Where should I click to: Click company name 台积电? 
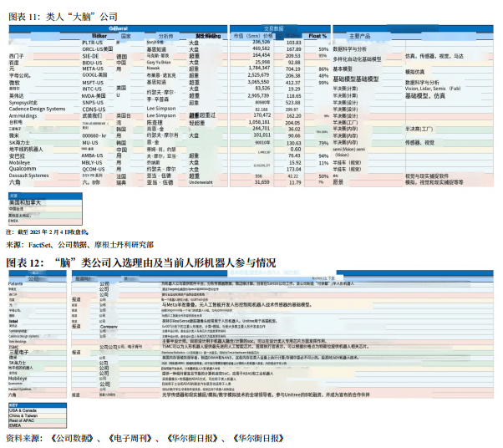[x=16, y=122]
